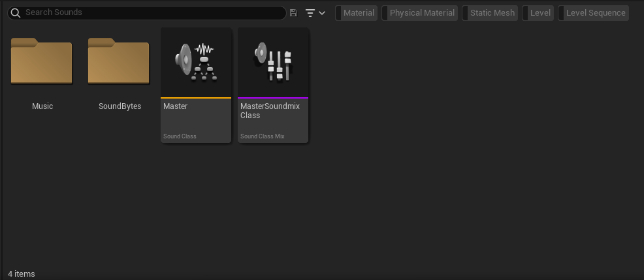644x280 pixels.
Task: Click the magnifying glass search icon
Action: [14, 12]
